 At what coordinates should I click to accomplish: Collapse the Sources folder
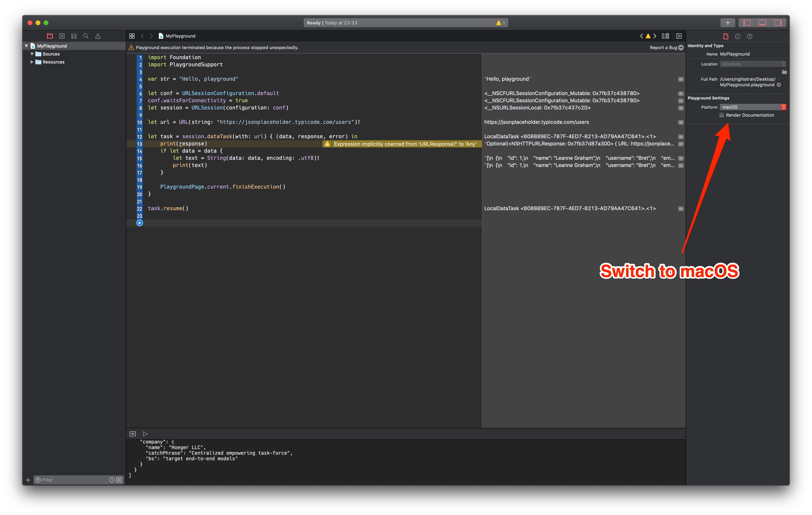32,54
